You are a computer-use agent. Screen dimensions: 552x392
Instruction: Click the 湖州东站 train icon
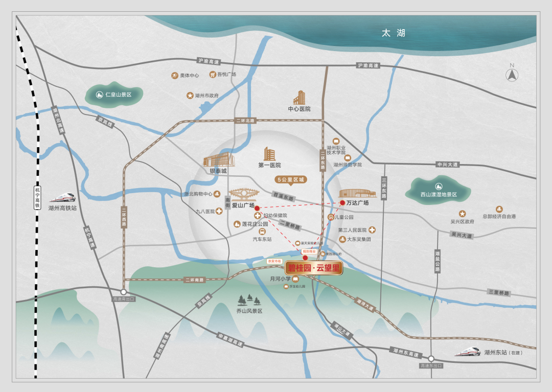point(468,351)
